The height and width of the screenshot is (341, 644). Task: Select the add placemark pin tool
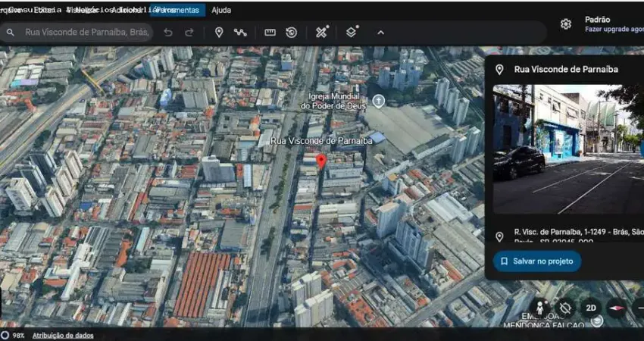click(x=219, y=33)
